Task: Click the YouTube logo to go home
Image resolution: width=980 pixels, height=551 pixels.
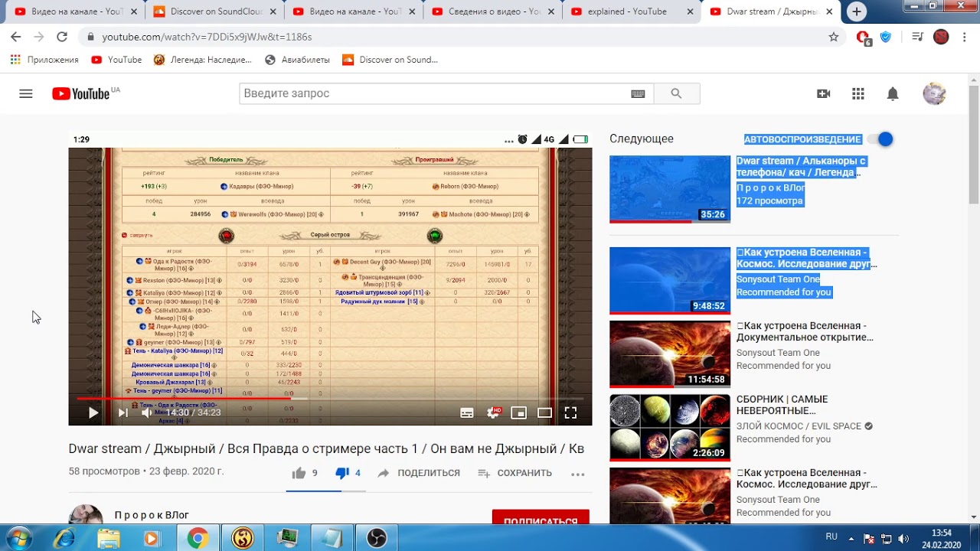Action: click(x=82, y=93)
